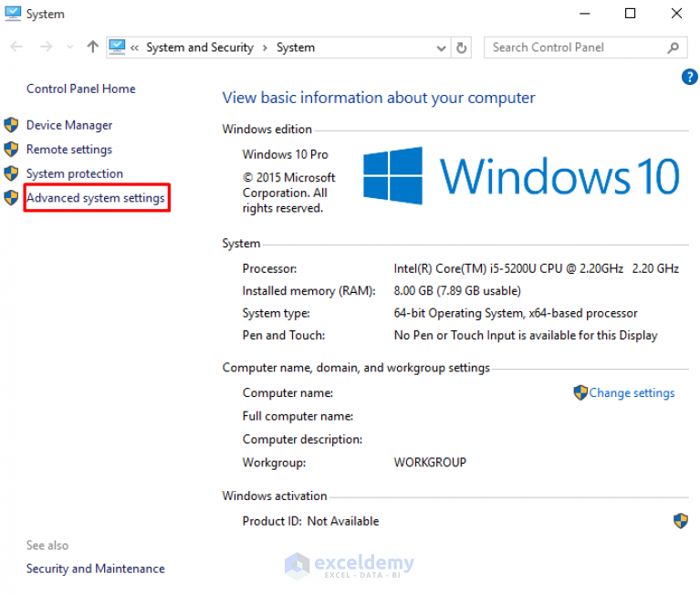Click the search magnifier icon
Image resolution: width=700 pixels, height=595 pixels.
click(674, 47)
